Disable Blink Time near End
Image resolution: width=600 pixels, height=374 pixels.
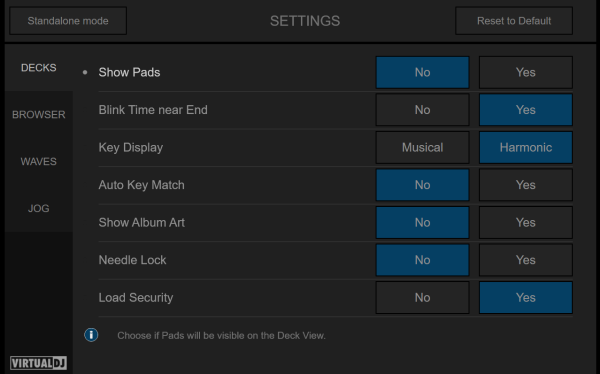tap(422, 110)
